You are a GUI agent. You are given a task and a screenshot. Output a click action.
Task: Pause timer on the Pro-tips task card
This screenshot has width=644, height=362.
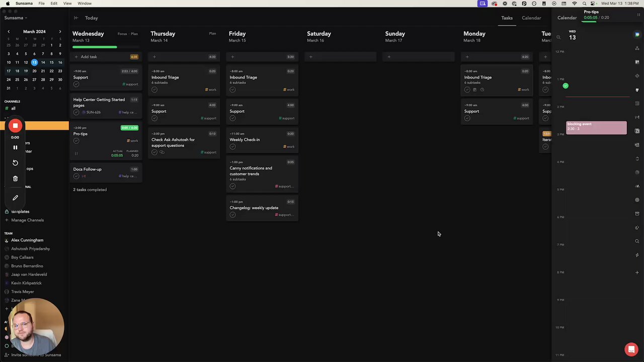coord(76,154)
